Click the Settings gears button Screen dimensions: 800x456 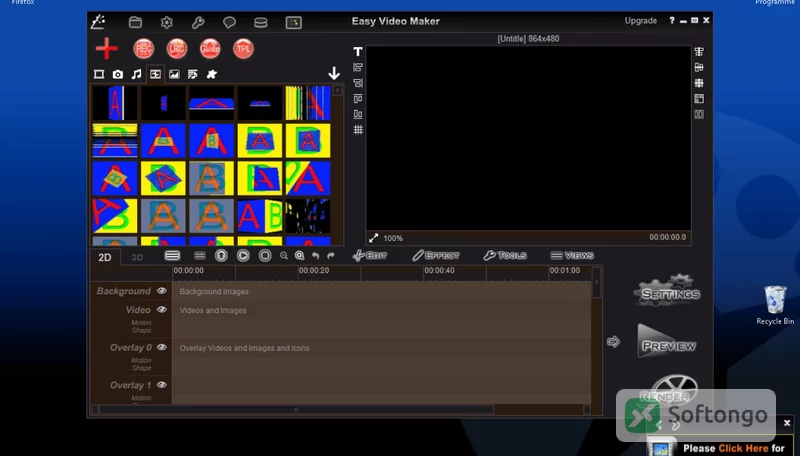click(667, 290)
